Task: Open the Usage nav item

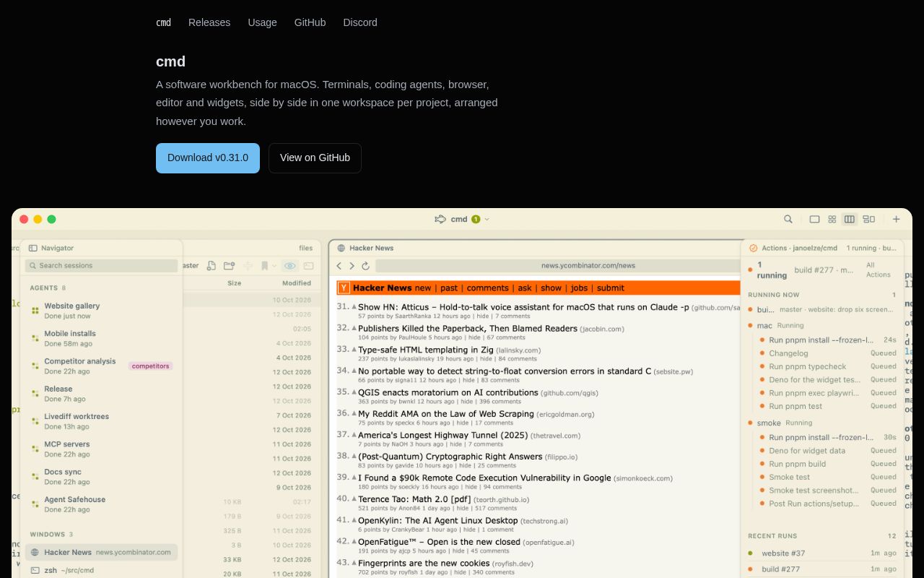Action: (262, 22)
